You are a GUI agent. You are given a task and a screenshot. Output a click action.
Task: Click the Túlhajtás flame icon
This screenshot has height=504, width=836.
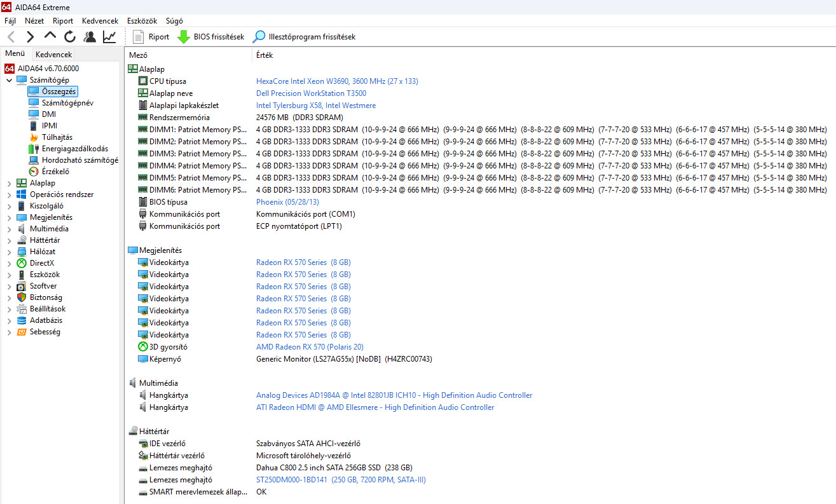[x=34, y=137]
